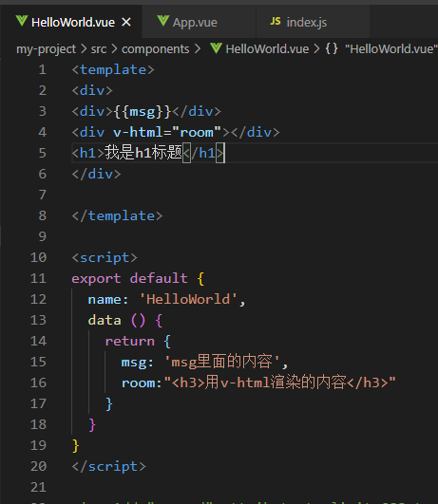Open src breadcrumb segment
The image size is (438, 504).
coord(99,49)
